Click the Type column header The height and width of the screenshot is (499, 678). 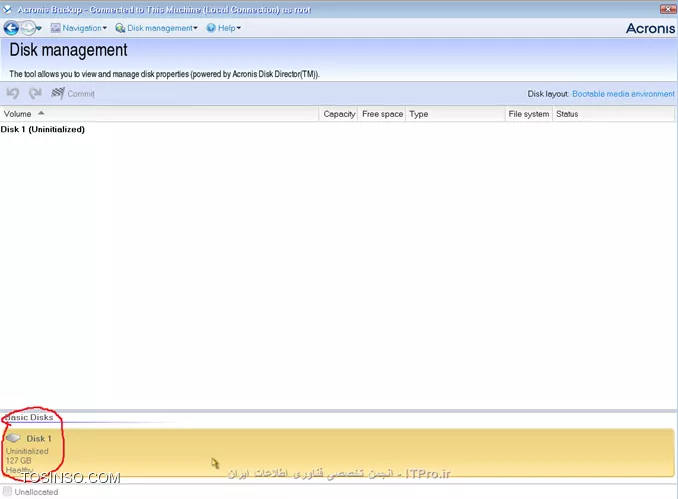pos(455,114)
